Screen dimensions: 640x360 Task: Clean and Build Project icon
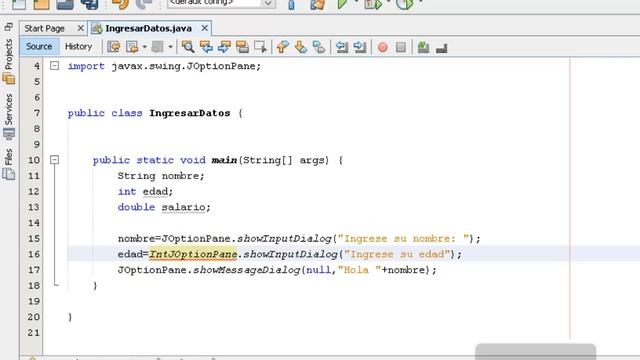pyautogui.click(x=318, y=4)
